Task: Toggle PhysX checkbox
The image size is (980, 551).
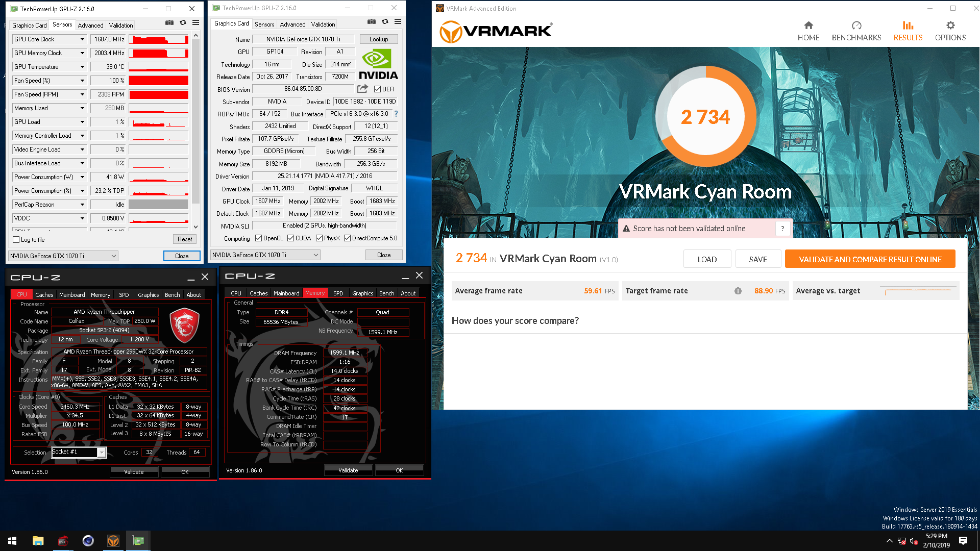Action: click(319, 238)
